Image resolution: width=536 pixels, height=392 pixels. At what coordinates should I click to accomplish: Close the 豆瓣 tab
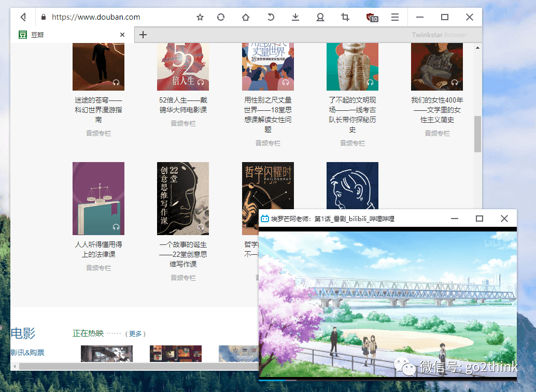pos(122,35)
